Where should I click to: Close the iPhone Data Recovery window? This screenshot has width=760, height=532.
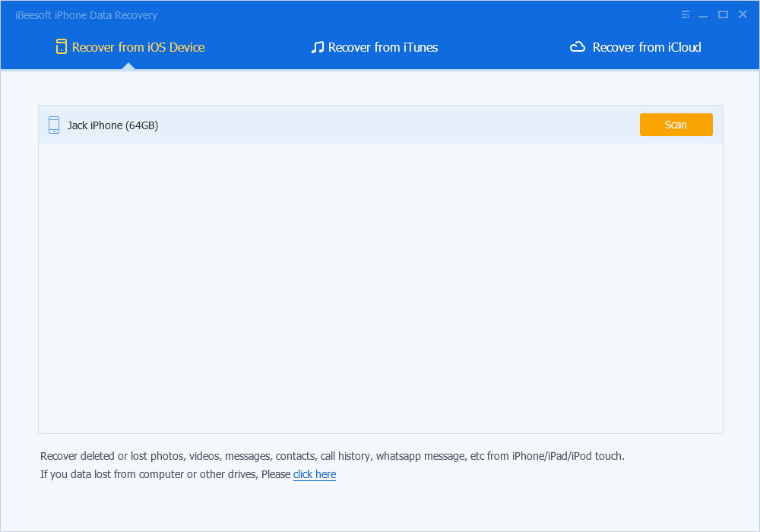click(743, 14)
